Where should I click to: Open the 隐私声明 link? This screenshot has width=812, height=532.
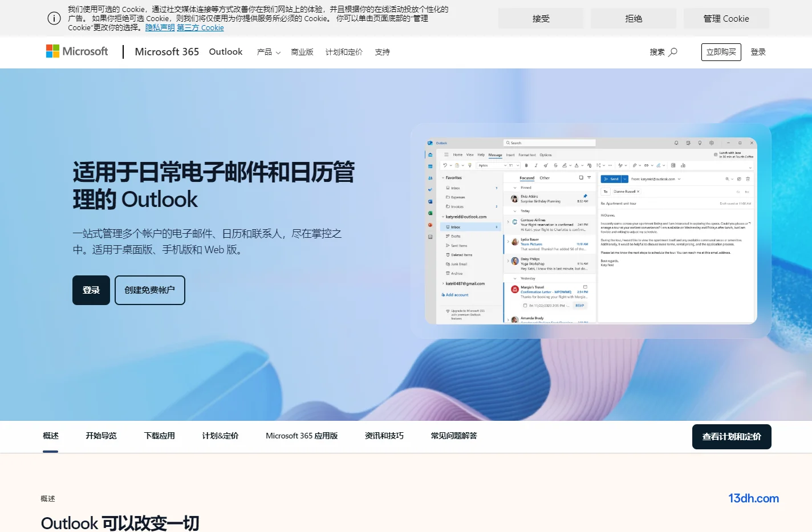pyautogui.click(x=160, y=27)
